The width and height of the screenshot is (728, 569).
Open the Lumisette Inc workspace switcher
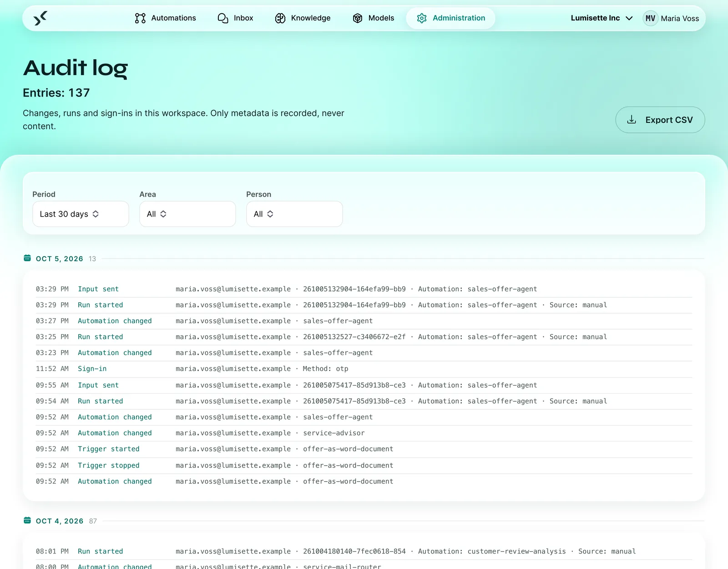[602, 18]
